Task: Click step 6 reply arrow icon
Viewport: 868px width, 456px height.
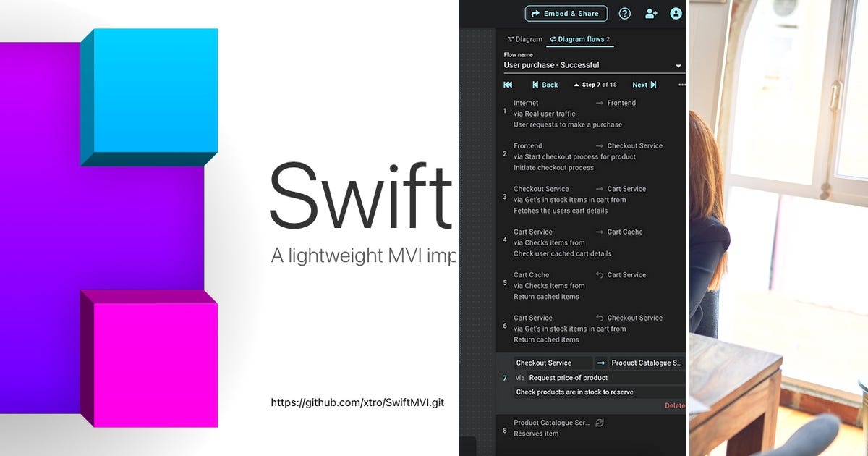Action: 600,318
